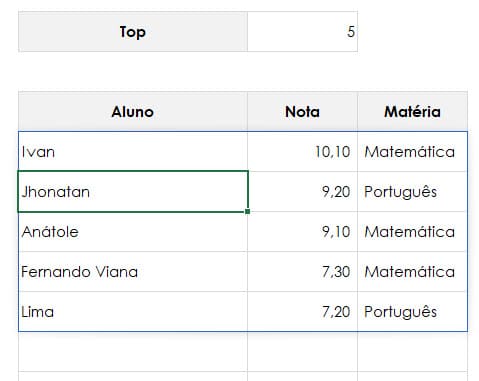479x381 pixels.
Task: Click the fill handle on Jhonatan cell
Action: pos(247,211)
